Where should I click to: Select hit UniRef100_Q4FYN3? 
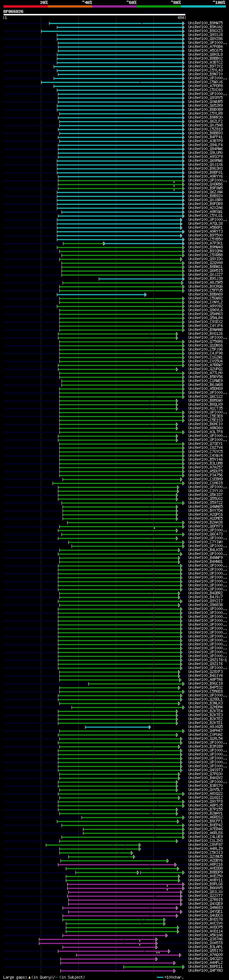[205, 970]
